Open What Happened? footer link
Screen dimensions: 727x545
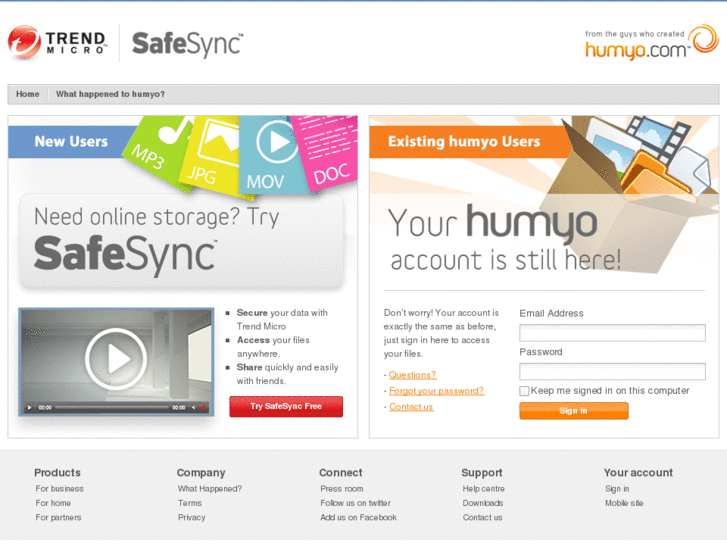click(x=210, y=489)
